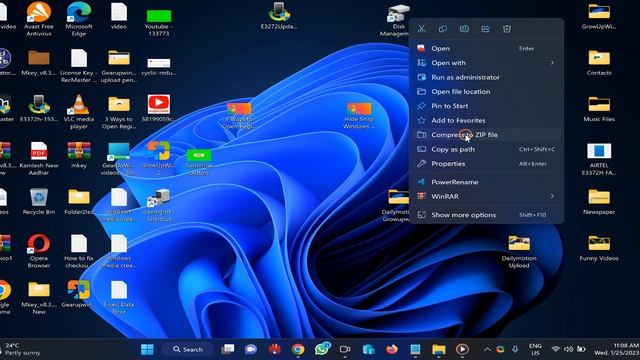Select Kamlesh New Aadhar PDF
The image size is (640, 360).
pyautogui.click(x=39, y=158)
